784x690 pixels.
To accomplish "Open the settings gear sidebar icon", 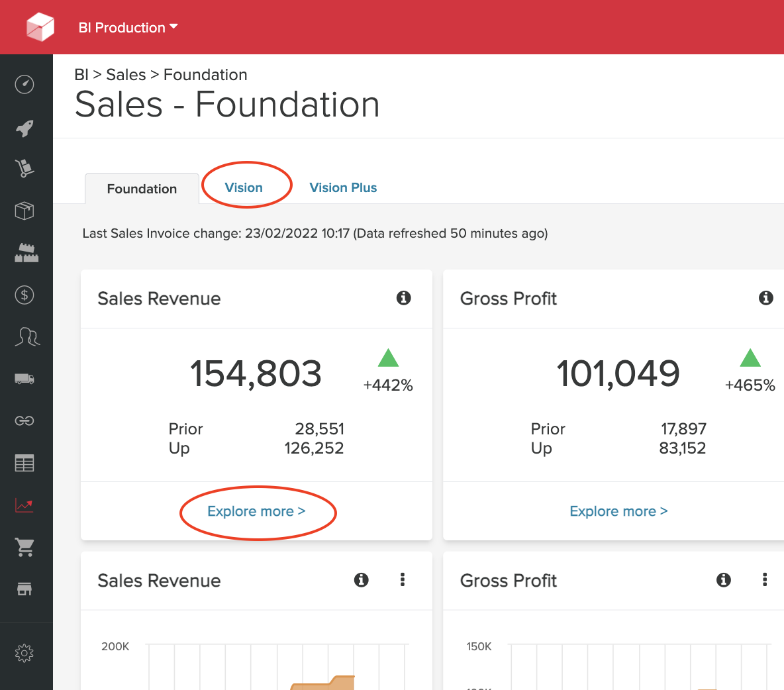I will pyautogui.click(x=24, y=653).
